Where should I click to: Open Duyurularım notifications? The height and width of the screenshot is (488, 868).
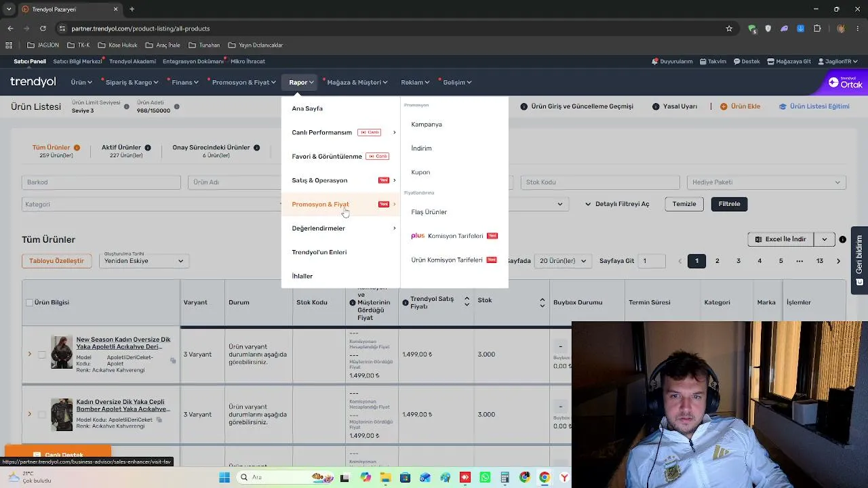672,62
